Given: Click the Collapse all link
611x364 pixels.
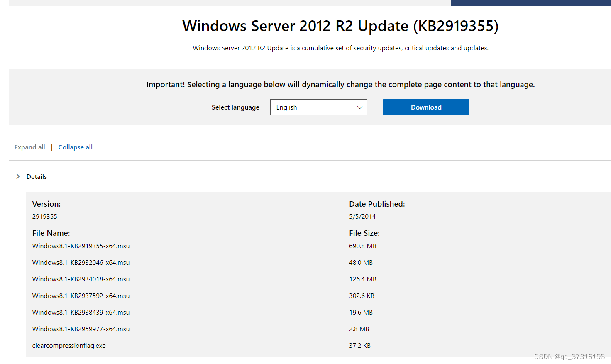Looking at the screenshot, I should pos(75,147).
